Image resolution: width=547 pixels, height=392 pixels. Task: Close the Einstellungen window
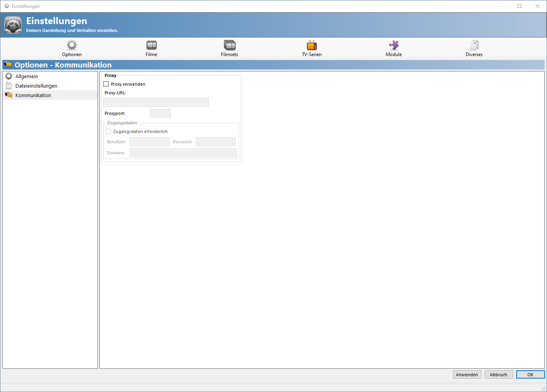(x=538, y=6)
